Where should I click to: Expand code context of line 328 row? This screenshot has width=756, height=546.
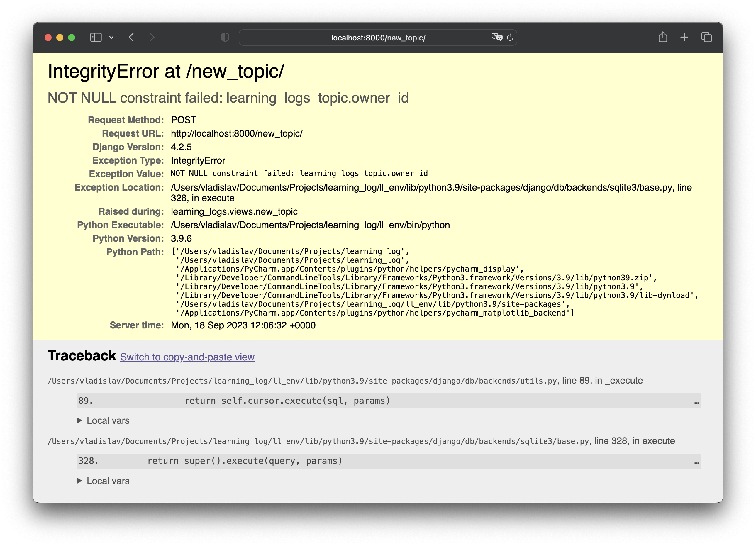click(x=389, y=461)
